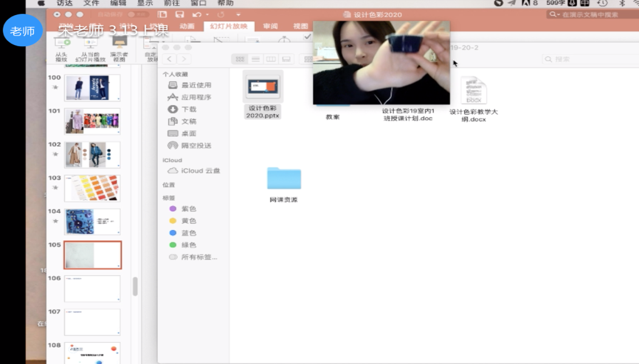
Task: Click 从当前幻灯片播放 icon in ribbon
Action: pyautogui.click(x=90, y=44)
